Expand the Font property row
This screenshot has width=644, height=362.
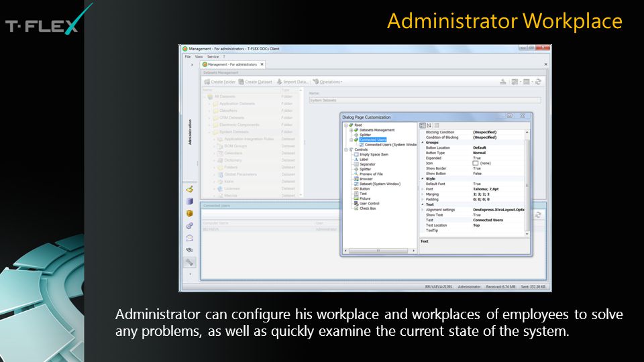(x=423, y=189)
